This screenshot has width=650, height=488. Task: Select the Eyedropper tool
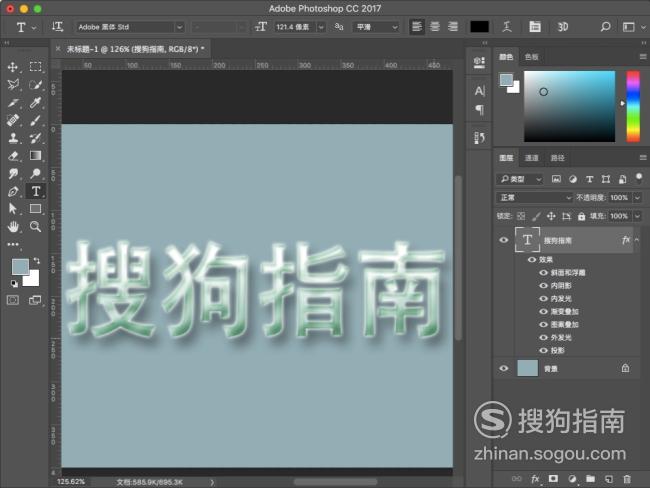pyautogui.click(x=36, y=102)
